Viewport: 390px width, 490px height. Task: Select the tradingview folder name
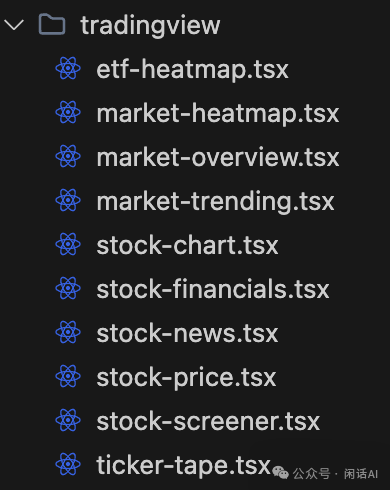pyautogui.click(x=150, y=26)
